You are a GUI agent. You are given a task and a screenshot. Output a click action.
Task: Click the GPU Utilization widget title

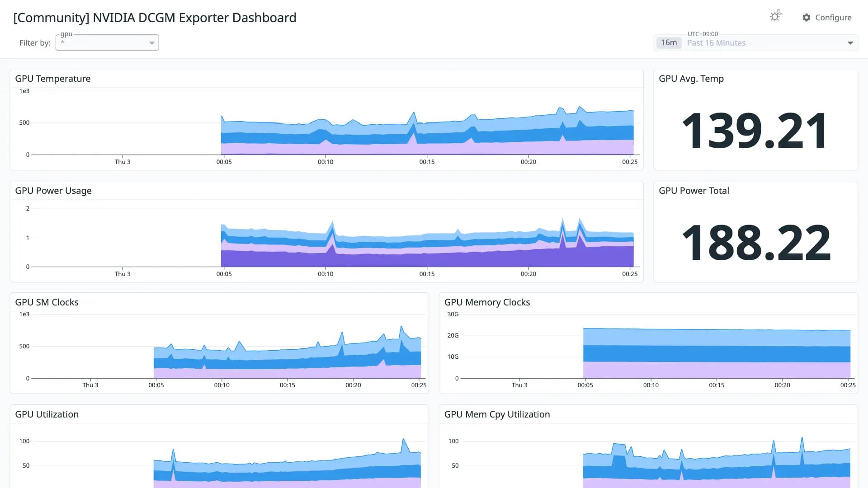pos(47,414)
